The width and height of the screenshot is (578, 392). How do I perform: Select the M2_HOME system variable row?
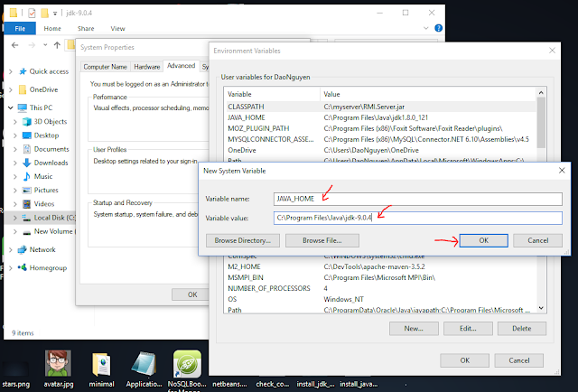click(x=379, y=266)
